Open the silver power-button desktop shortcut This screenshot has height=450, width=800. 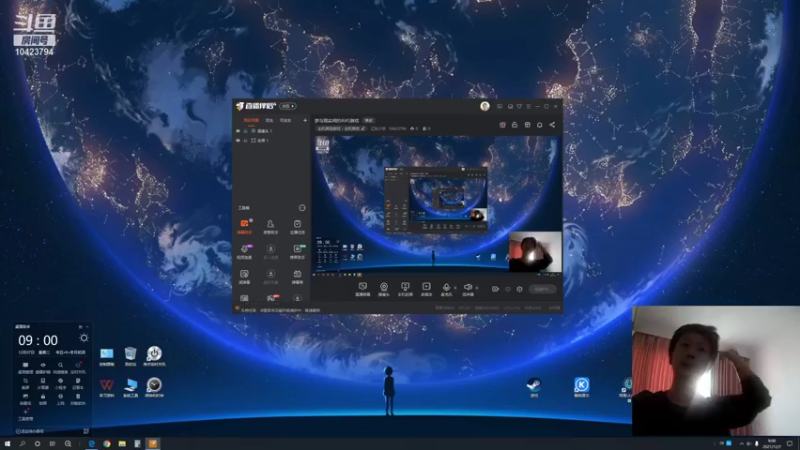click(x=154, y=356)
